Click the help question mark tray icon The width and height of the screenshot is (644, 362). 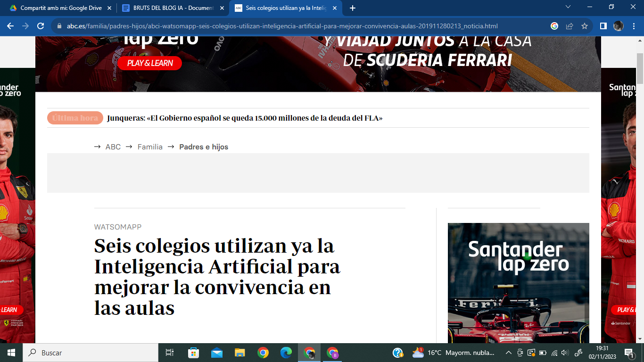tap(397, 353)
